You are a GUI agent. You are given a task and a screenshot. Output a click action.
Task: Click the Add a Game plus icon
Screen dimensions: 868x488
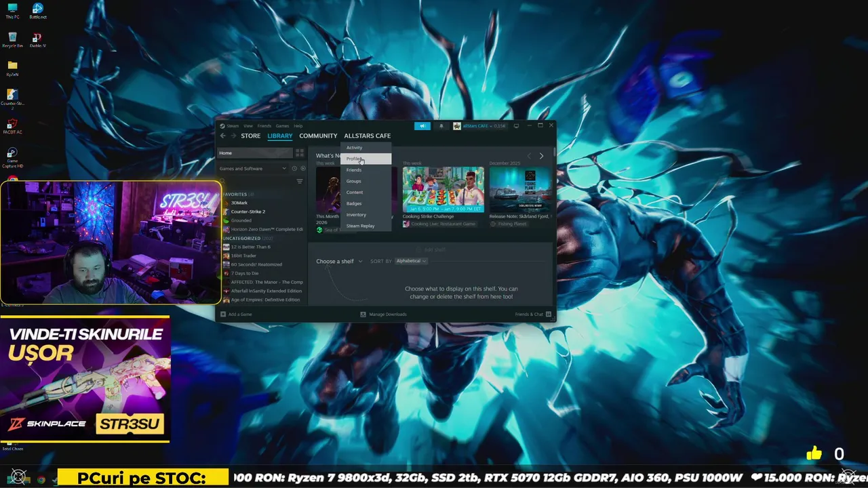pyautogui.click(x=223, y=314)
